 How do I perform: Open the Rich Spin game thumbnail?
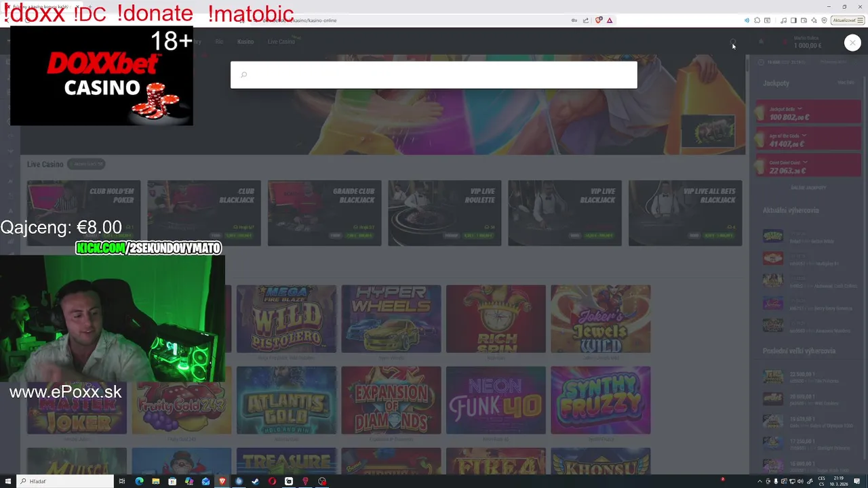tap(496, 319)
